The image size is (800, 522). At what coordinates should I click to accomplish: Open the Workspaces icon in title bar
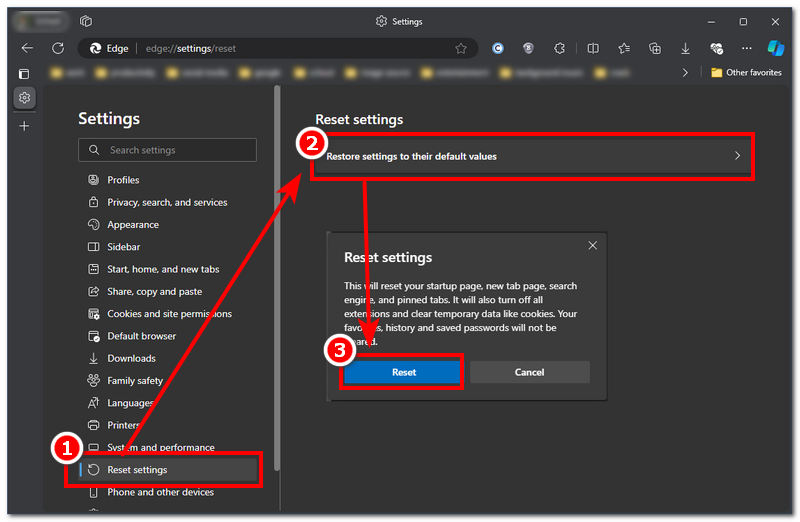[86, 21]
